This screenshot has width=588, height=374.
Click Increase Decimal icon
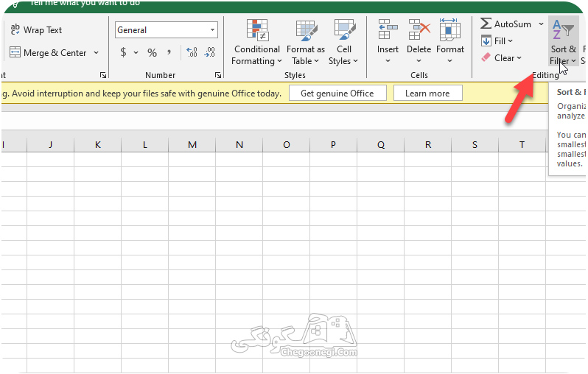point(192,52)
